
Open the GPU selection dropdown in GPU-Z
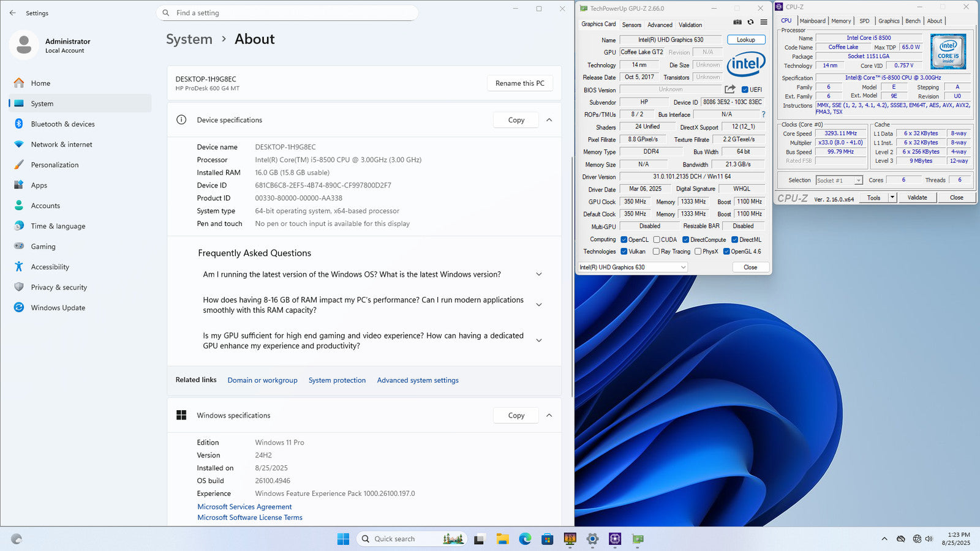pos(633,268)
